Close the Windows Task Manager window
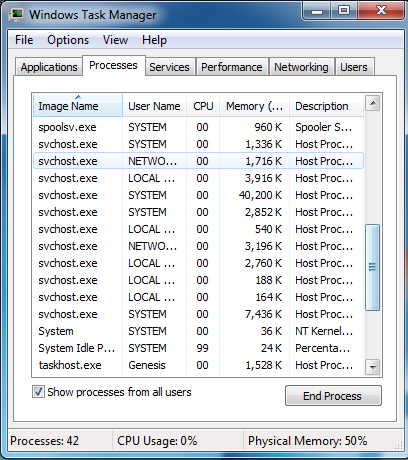 381,11
